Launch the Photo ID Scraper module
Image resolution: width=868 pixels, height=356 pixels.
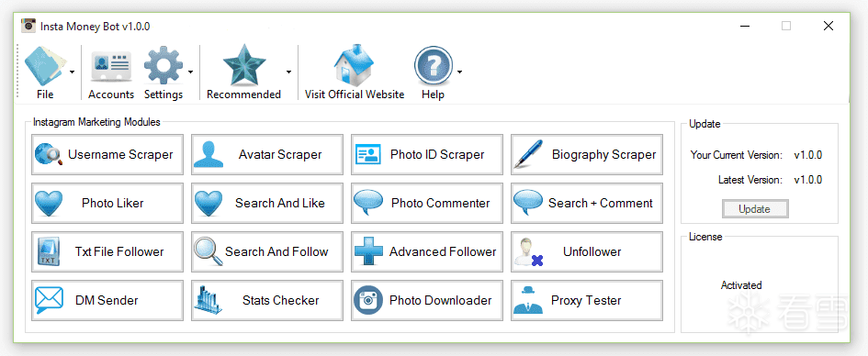[x=427, y=155]
